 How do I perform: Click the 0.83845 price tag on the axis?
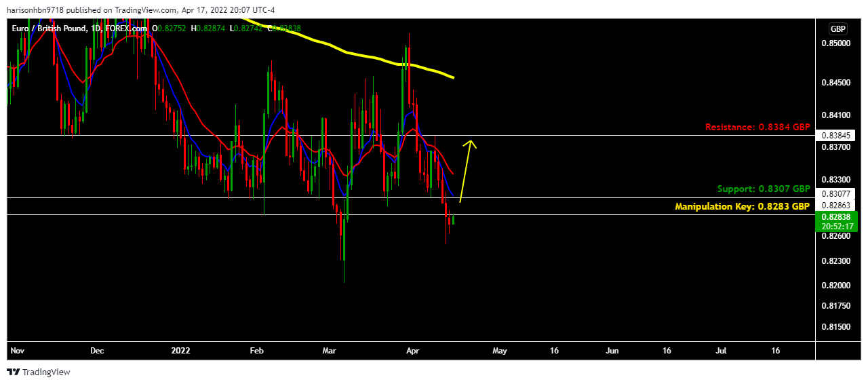tap(835, 135)
